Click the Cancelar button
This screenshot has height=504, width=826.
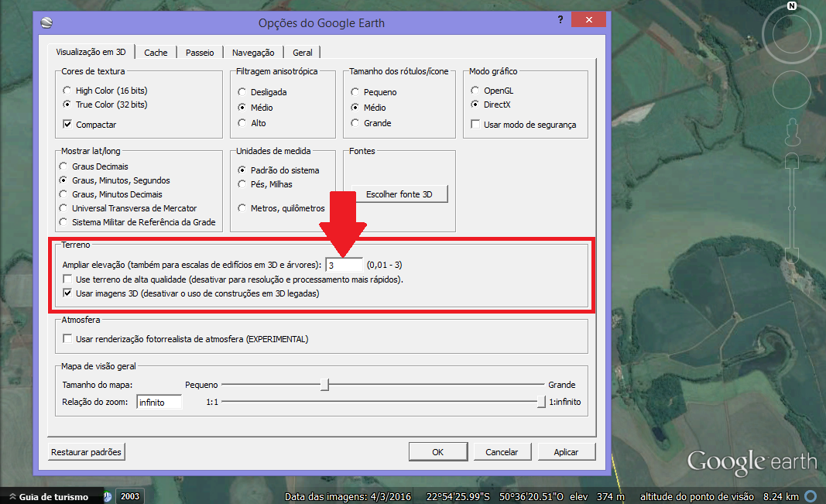pyautogui.click(x=502, y=452)
